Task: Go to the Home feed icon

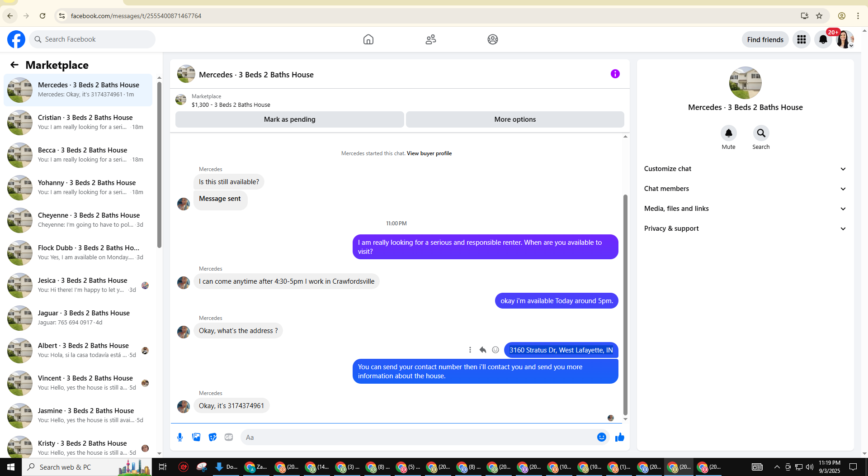Action: point(368,39)
